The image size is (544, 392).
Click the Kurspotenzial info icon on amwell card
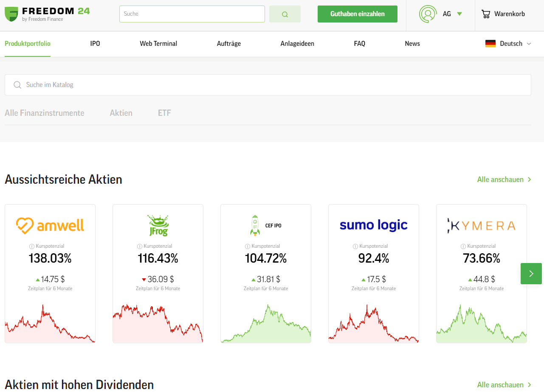pyautogui.click(x=31, y=246)
